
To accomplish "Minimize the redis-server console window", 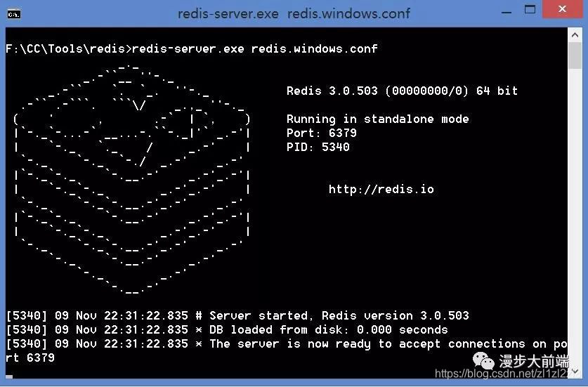I will pyautogui.click(x=507, y=13).
